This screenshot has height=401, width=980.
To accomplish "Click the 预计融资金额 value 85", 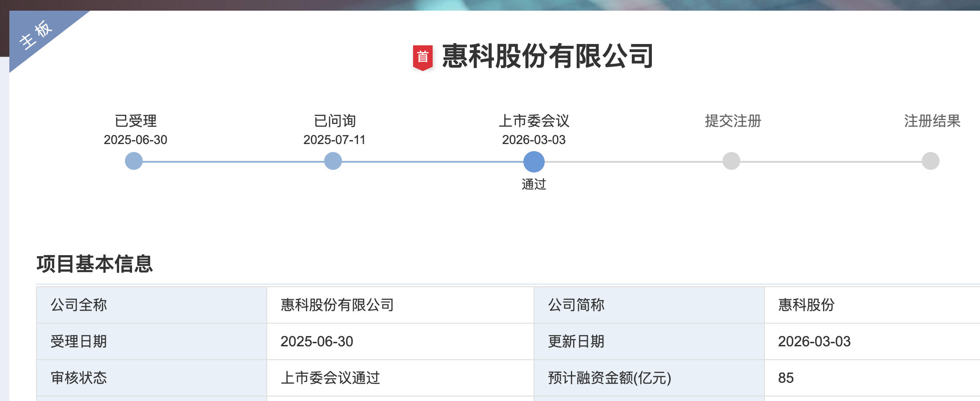I will pos(786,378).
